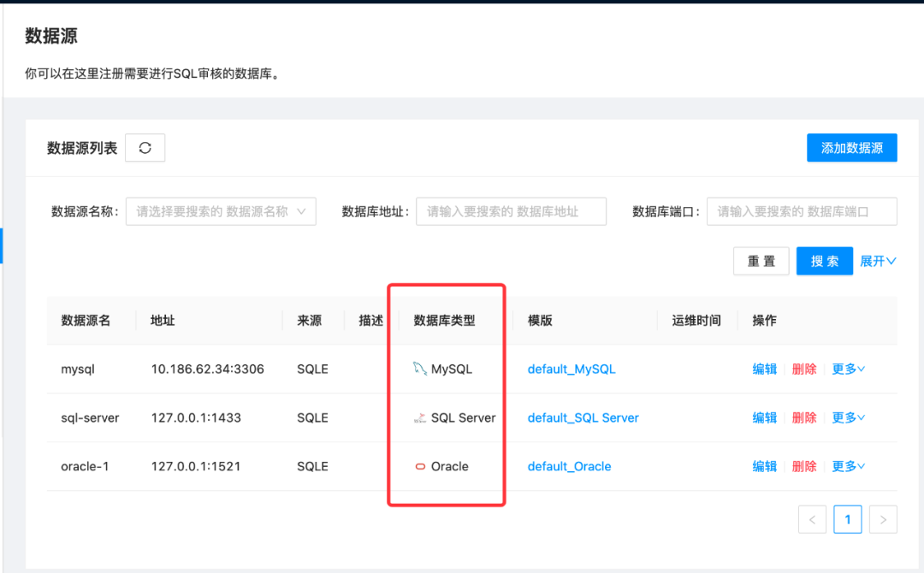Delete the oracle-1 data source

pos(803,466)
